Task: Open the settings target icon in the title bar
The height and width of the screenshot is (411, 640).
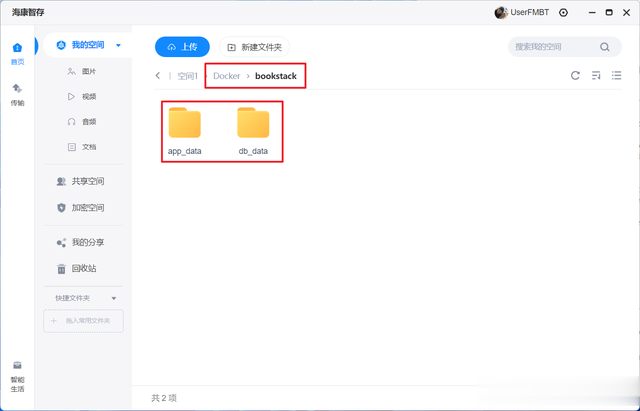Action: [x=563, y=13]
